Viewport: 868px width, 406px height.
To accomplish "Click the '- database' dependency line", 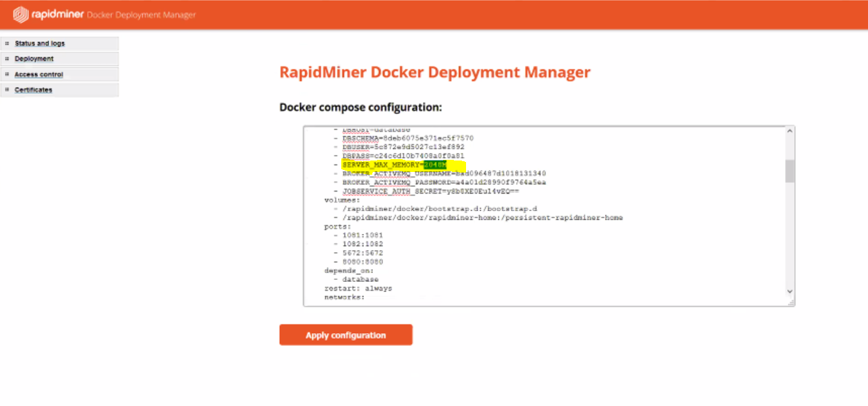I will tap(356, 279).
